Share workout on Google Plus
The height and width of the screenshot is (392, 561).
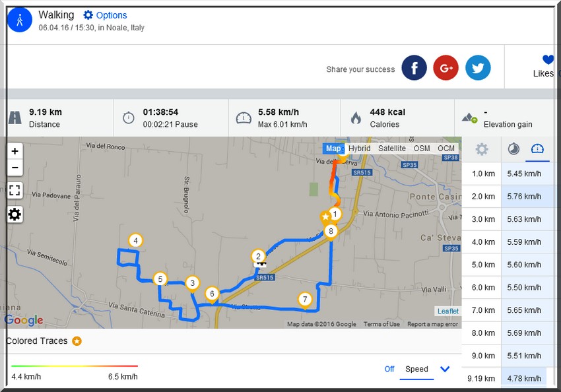(x=446, y=68)
